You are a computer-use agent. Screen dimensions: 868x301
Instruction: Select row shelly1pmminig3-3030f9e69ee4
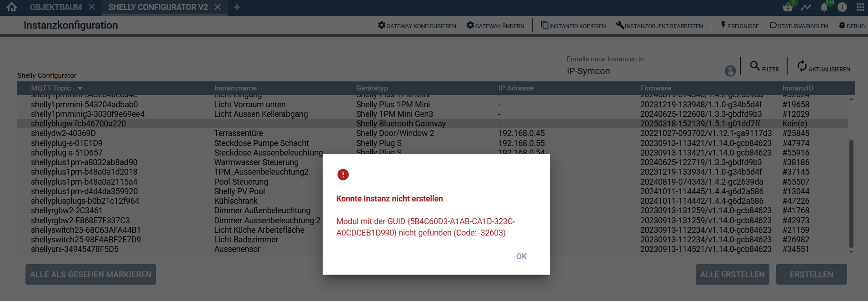click(432, 114)
